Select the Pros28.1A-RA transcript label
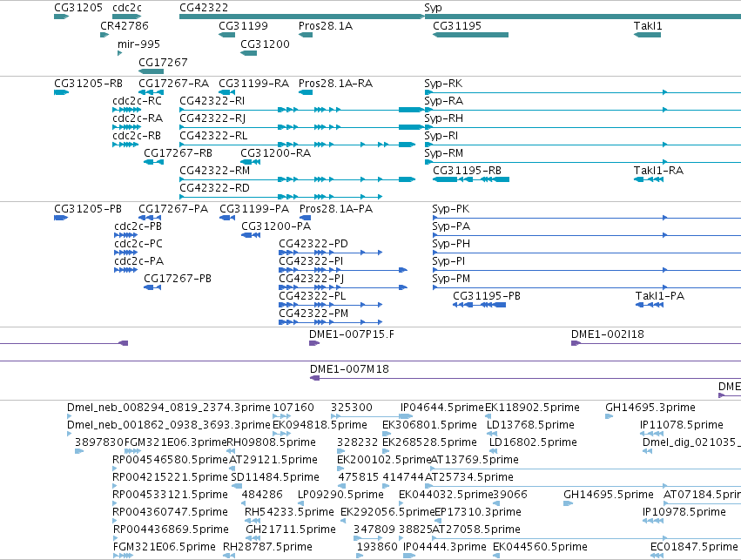The image size is (741, 560). click(335, 84)
